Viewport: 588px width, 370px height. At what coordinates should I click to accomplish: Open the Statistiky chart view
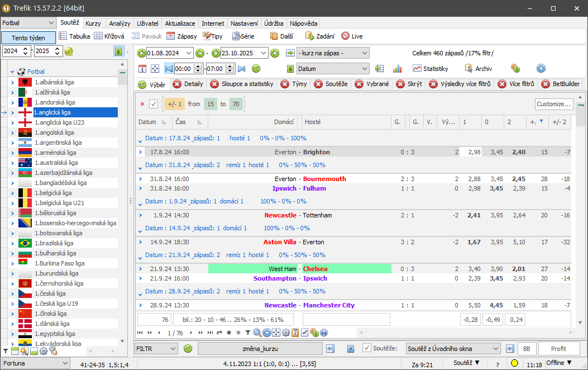(x=431, y=69)
